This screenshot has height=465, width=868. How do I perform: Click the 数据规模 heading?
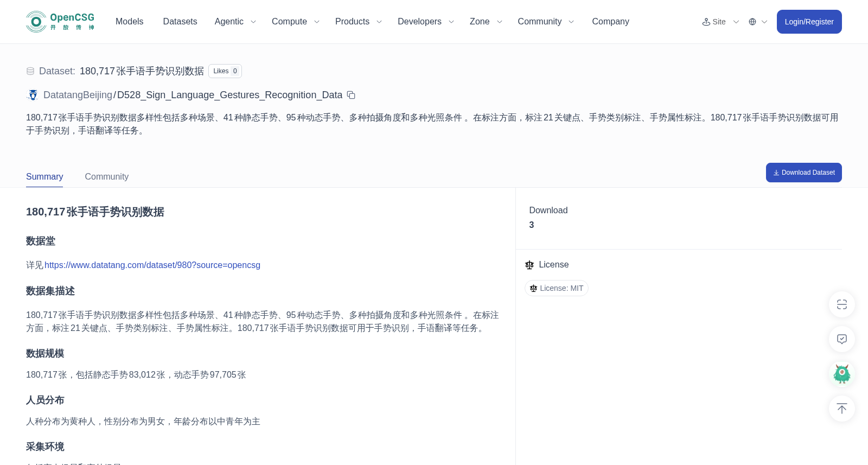click(x=45, y=354)
